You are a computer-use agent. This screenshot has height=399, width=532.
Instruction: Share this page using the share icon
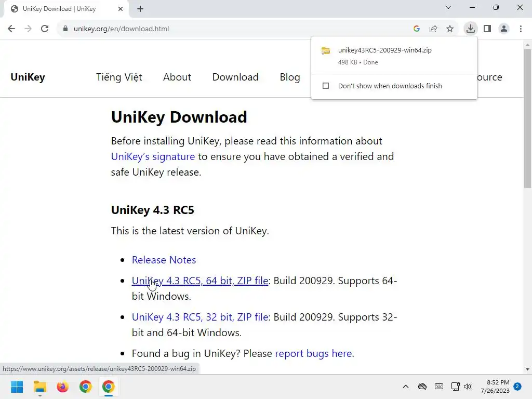[433, 29]
